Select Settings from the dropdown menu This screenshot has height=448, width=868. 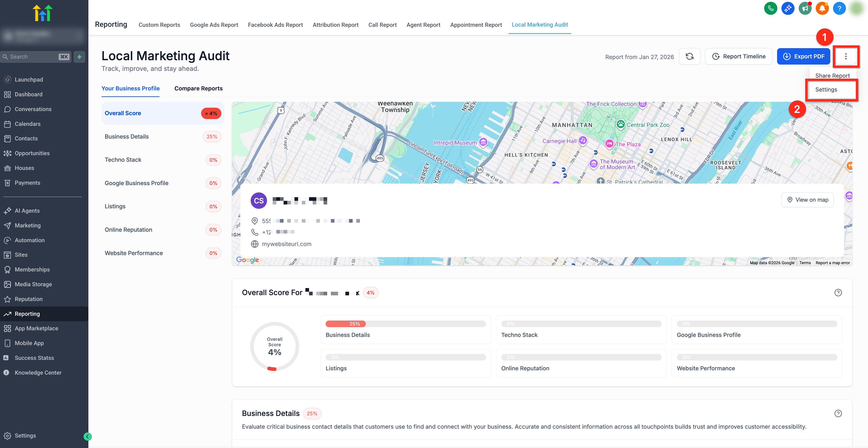(x=826, y=90)
